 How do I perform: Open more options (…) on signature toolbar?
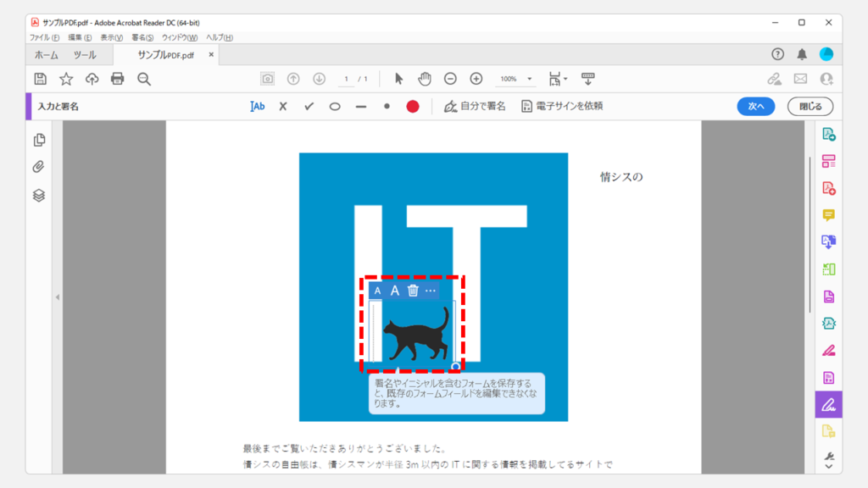click(431, 291)
